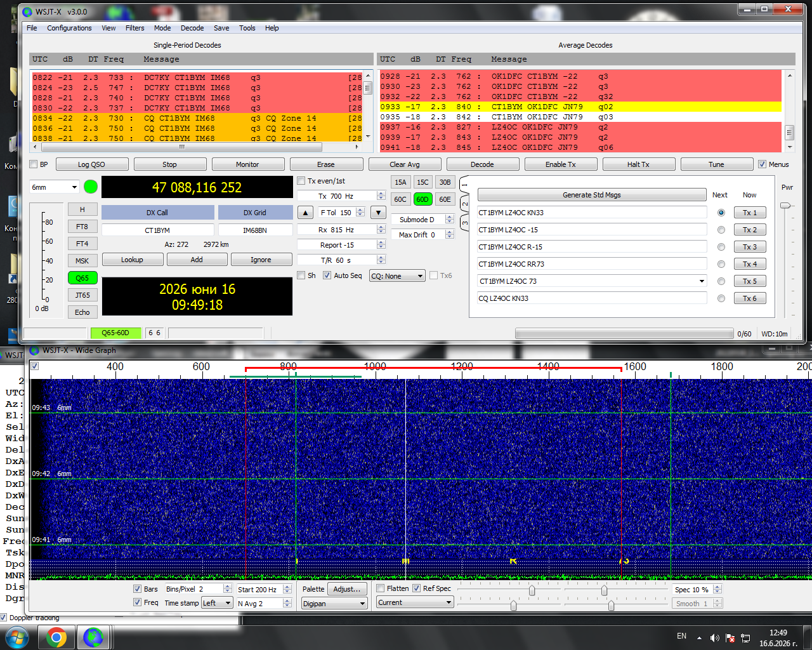This screenshot has height=650, width=812.
Task: Select Q65 submode 60D
Action: (x=422, y=199)
